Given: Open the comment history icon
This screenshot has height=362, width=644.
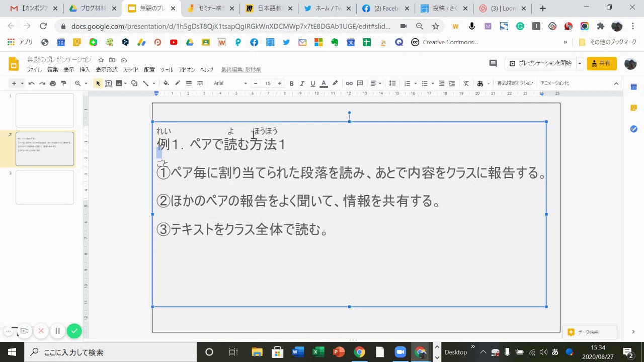Looking at the screenshot, I should (493, 63).
